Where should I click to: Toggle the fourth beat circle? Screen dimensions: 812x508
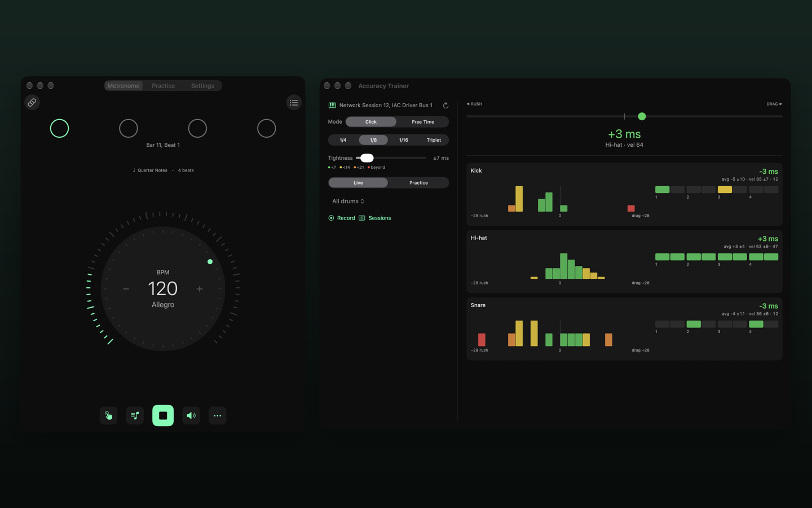click(267, 129)
